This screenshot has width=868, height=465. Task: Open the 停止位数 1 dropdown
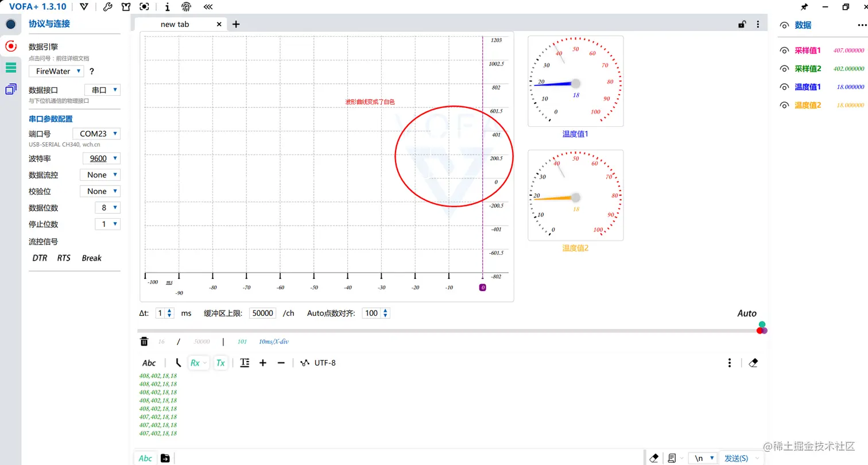(x=107, y=224)
